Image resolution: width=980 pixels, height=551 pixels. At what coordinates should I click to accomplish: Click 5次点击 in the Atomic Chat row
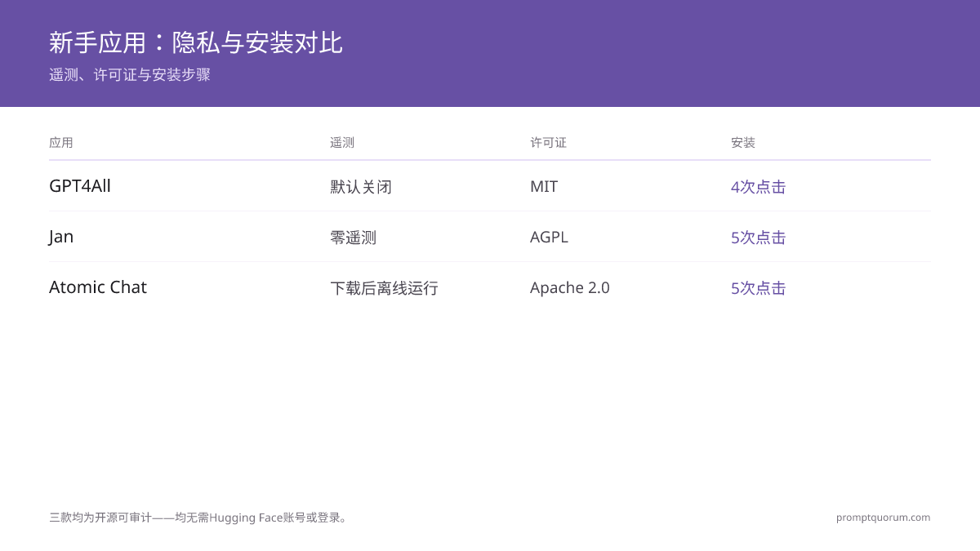[758, 288]
